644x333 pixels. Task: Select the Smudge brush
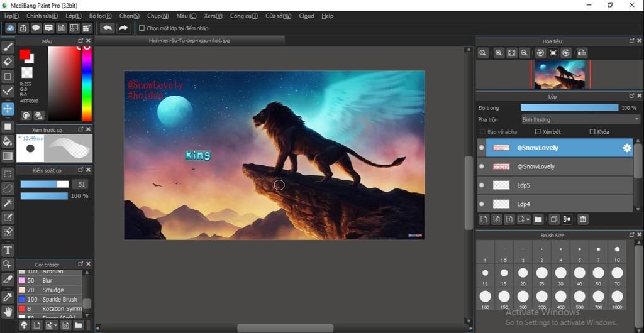point(50,290)
